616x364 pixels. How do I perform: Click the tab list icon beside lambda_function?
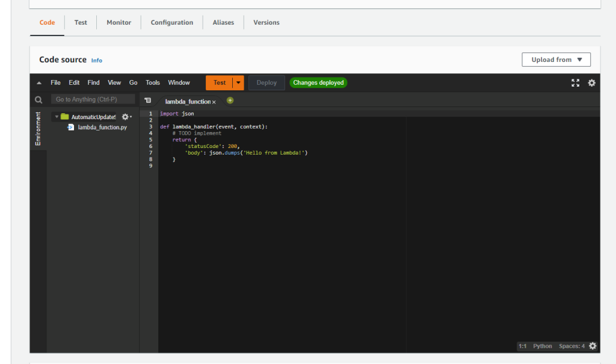[x=148, y=101]
